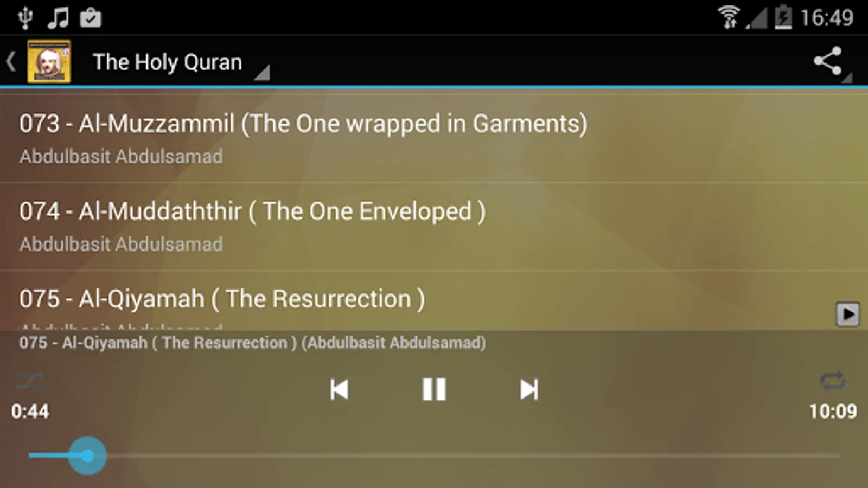868x488 pixels.
Task: Open the music notification icon
Action: [x=58, y=17]
